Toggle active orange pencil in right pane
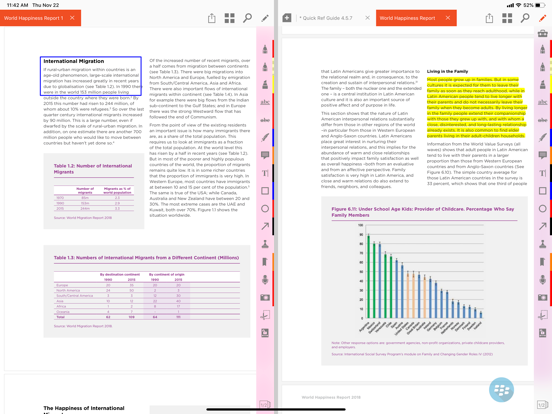552x414 pixels. (543, 18)
